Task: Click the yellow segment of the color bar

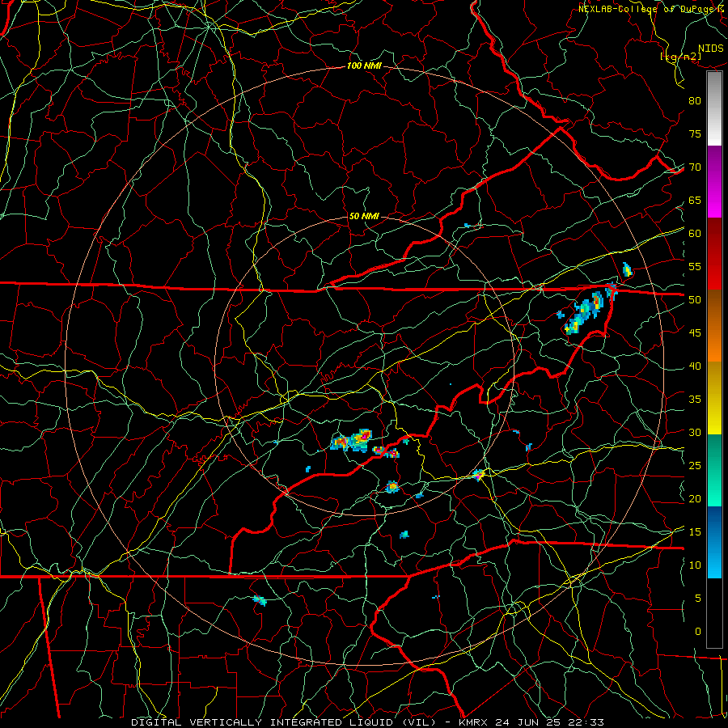Action: [714, 398]
